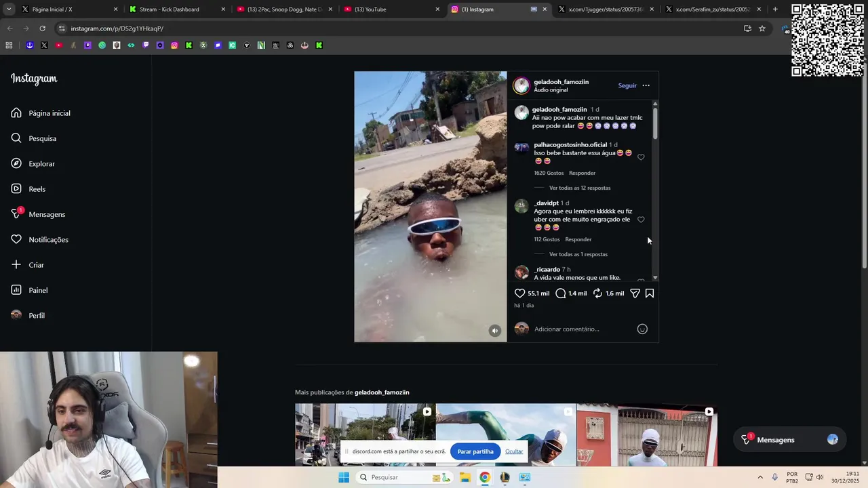Switch to Stream - Kick Dashboard tab
This screenshot has width=868, height=488.
click(x=176, y=9)
